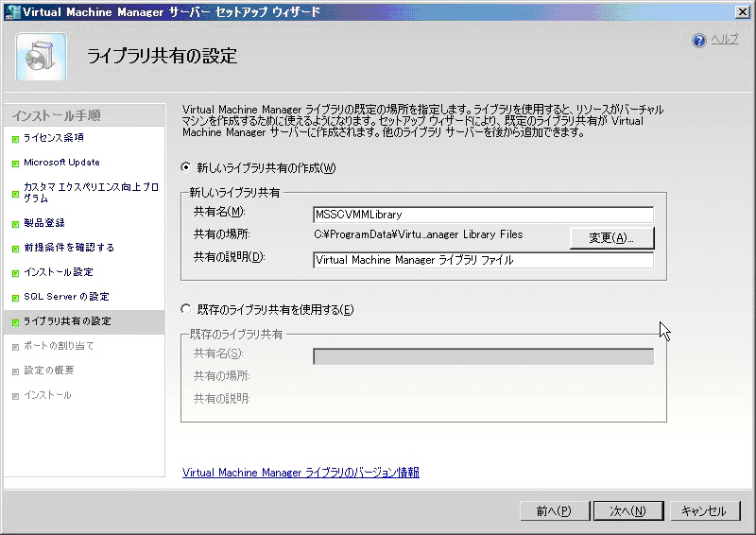Click green step marker beside ライセンス条項
The width and height of the screenshot is (756, 535).
point(15,139)
